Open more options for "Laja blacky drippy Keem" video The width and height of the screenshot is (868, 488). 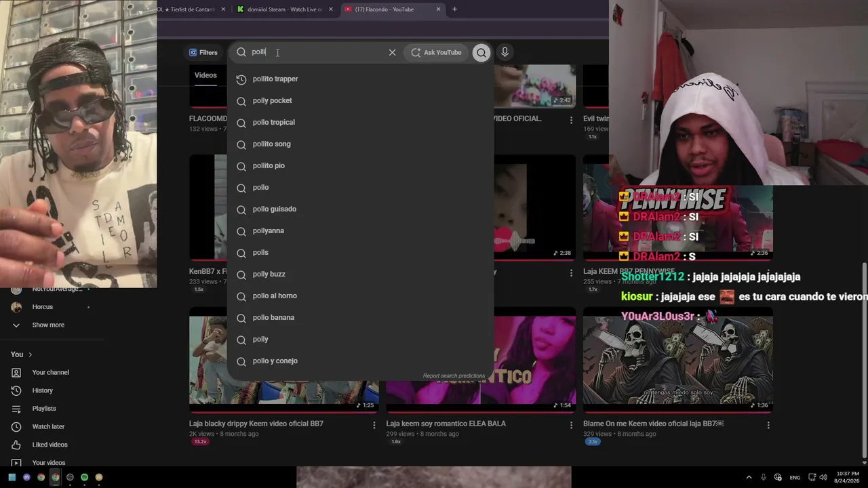tap(374, 425)
